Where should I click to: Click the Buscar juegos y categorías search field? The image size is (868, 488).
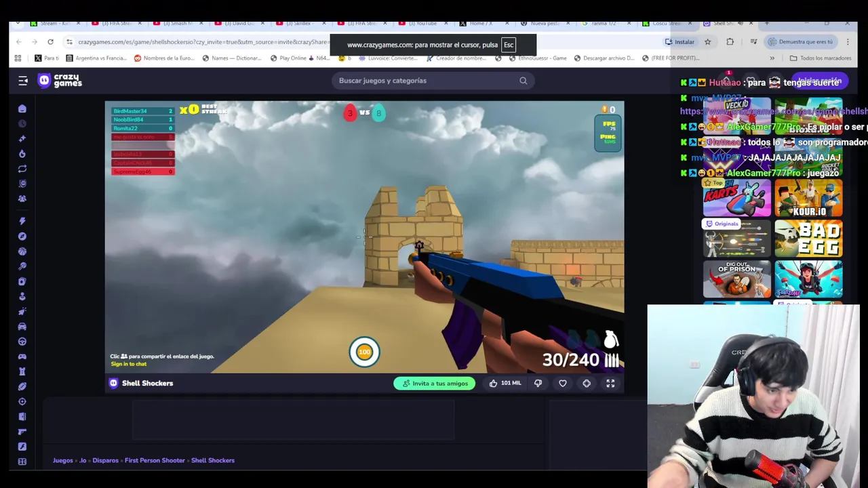(x=433, y=81)
